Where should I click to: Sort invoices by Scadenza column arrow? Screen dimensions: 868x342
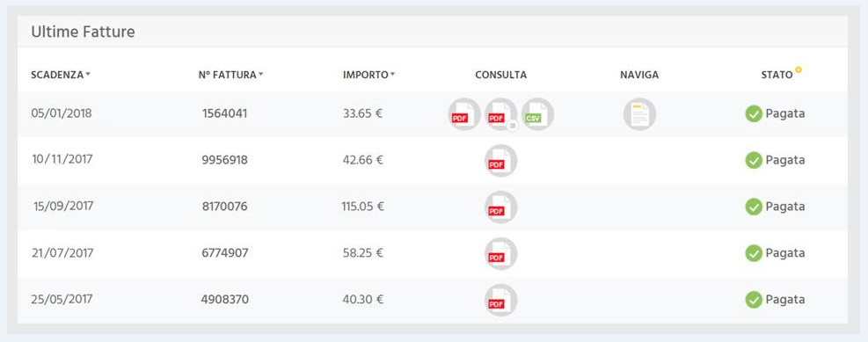pos(88,75)
